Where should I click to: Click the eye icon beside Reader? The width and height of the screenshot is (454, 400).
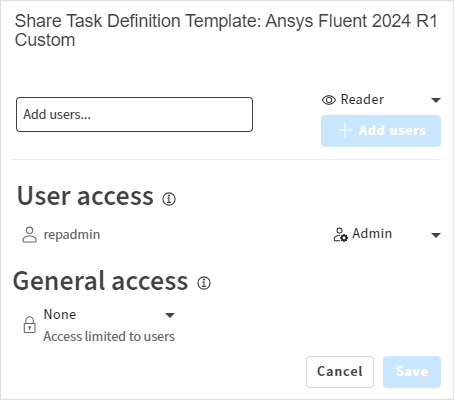(329, 100)
